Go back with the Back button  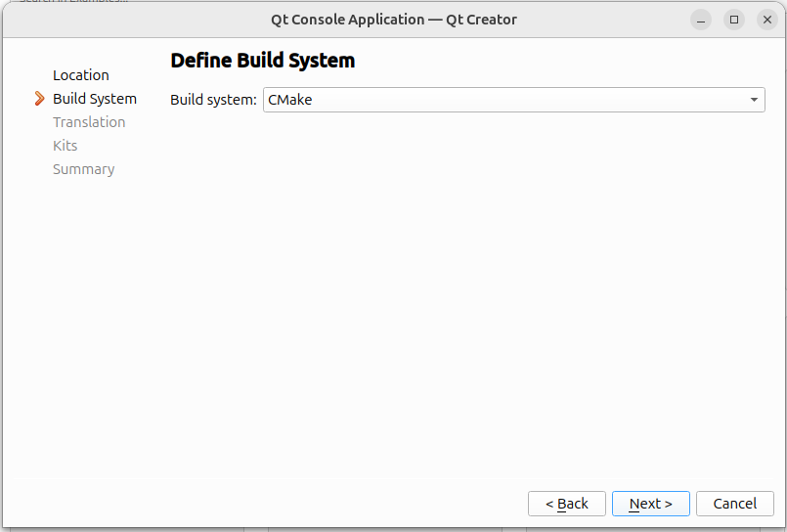567,504
